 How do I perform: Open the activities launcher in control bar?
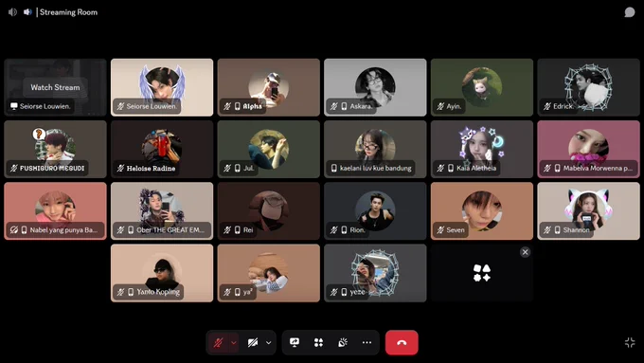point(318,342)
